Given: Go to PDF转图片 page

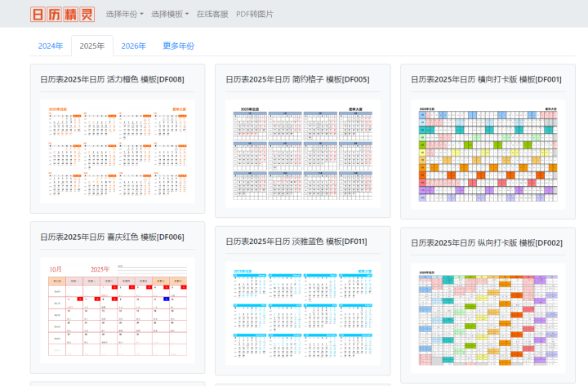Looking at the screenshot, I should 255,14.
